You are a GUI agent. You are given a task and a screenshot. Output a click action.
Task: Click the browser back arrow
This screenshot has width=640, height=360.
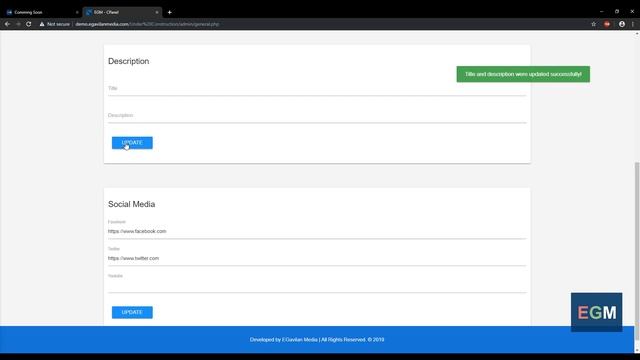7,24
